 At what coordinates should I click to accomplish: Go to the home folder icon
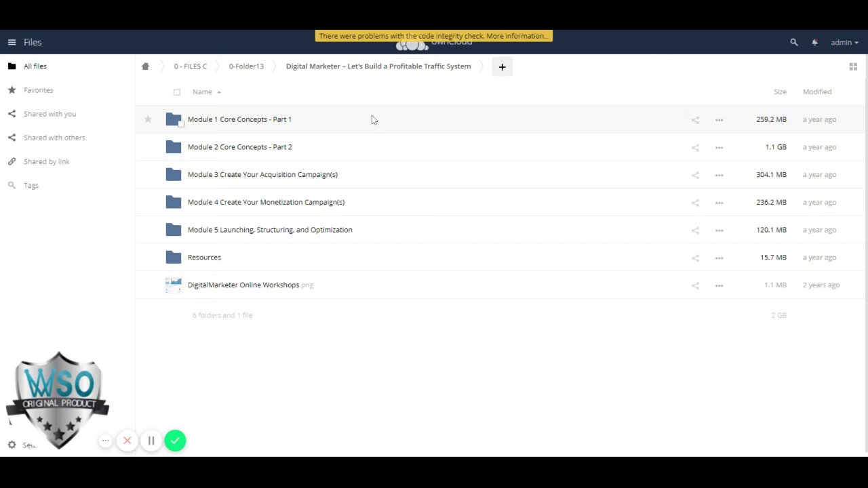tap(145, 66)
